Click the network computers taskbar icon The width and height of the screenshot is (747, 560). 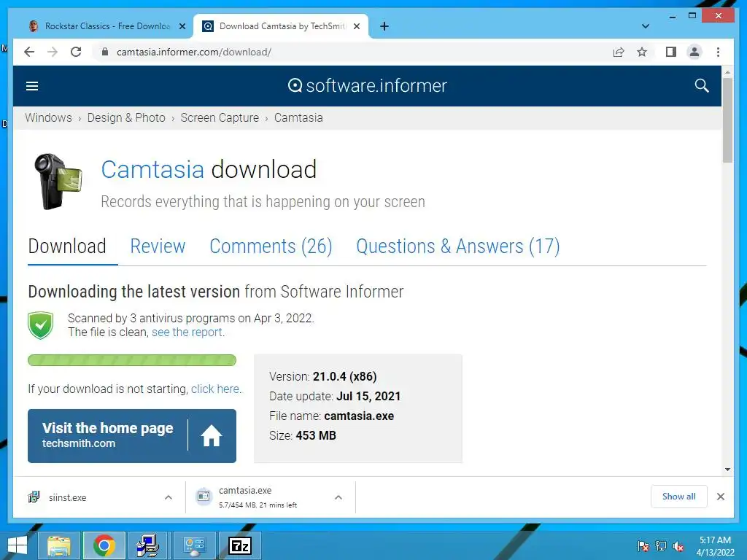point(147,545)
